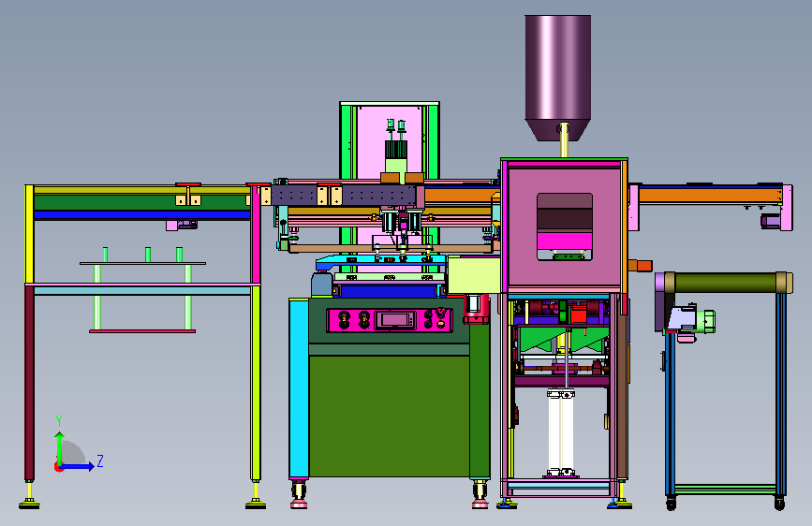The width and height of the screenshot is (812, 526).
Task: Select the white vertical cylinder in lower machine
Action: tap(561, 432)
